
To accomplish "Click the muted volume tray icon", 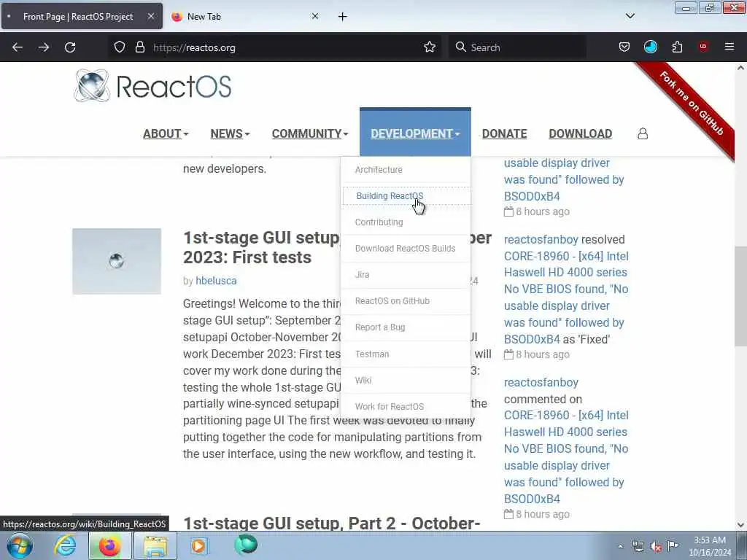I will click(656, 547).
